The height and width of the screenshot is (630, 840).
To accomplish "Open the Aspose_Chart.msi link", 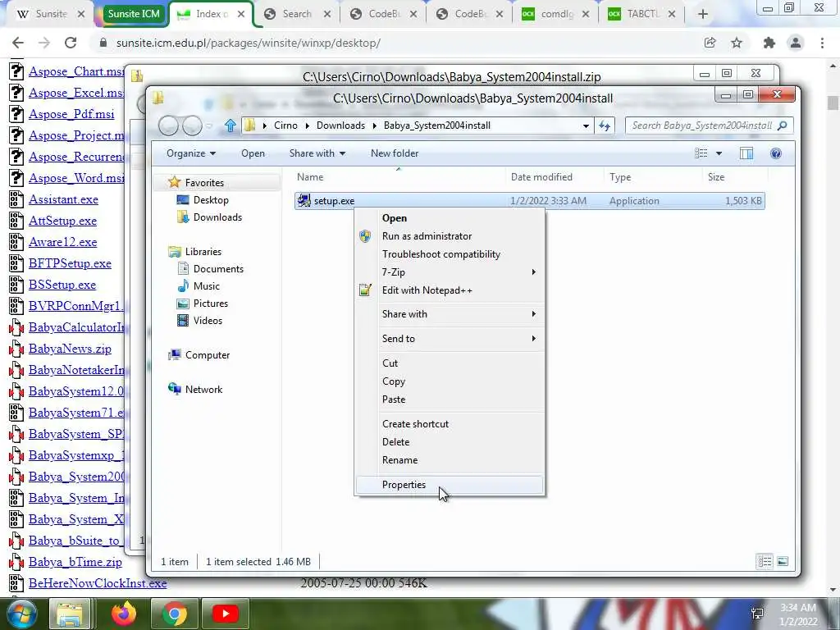I will point(76,71).
